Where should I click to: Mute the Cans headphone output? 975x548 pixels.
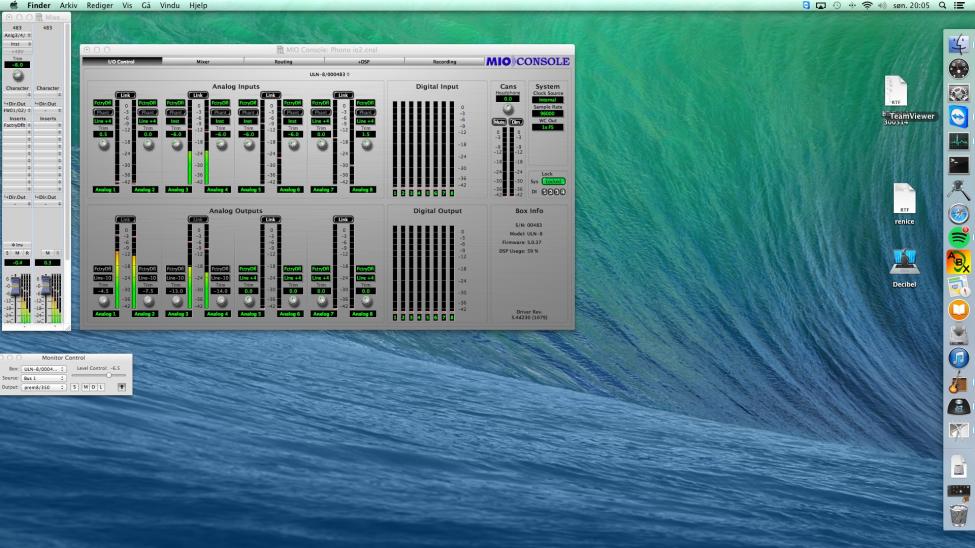pyautogui.click(x=499, y=122)
